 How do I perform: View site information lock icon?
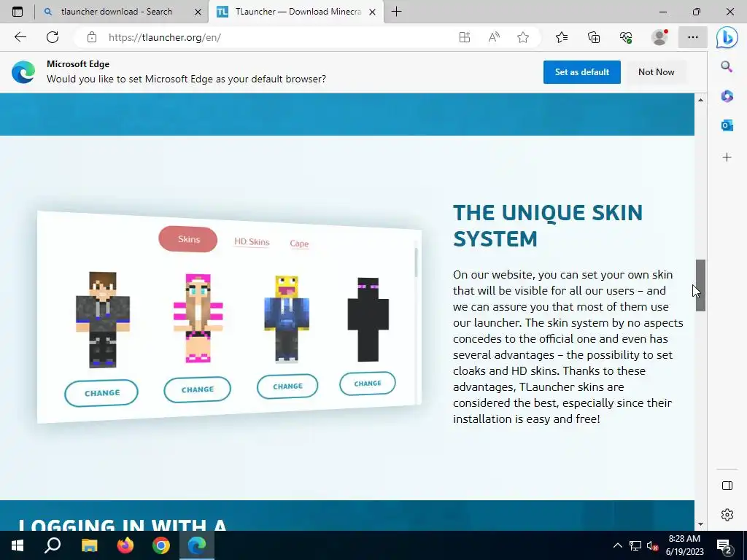coord(92,37)
